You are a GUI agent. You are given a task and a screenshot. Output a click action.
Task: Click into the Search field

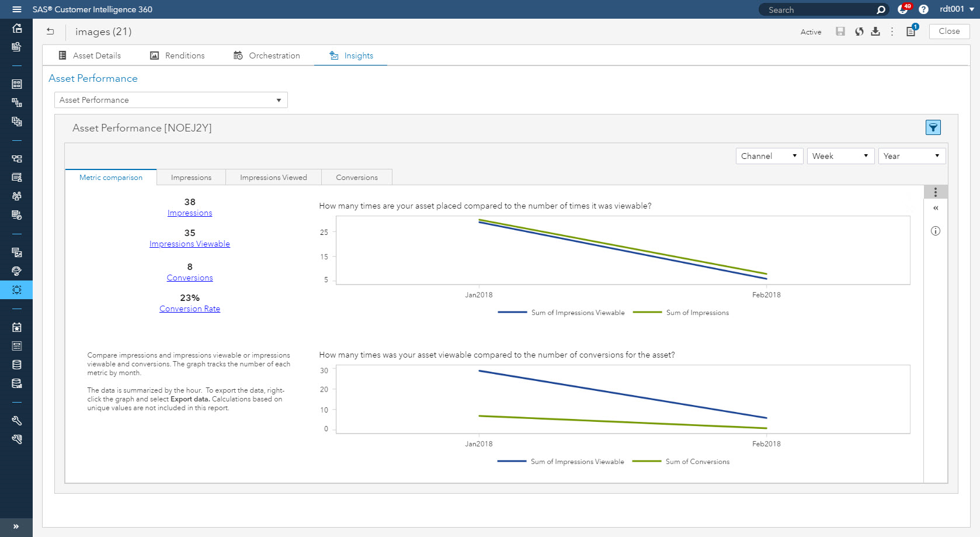point(818,10)
